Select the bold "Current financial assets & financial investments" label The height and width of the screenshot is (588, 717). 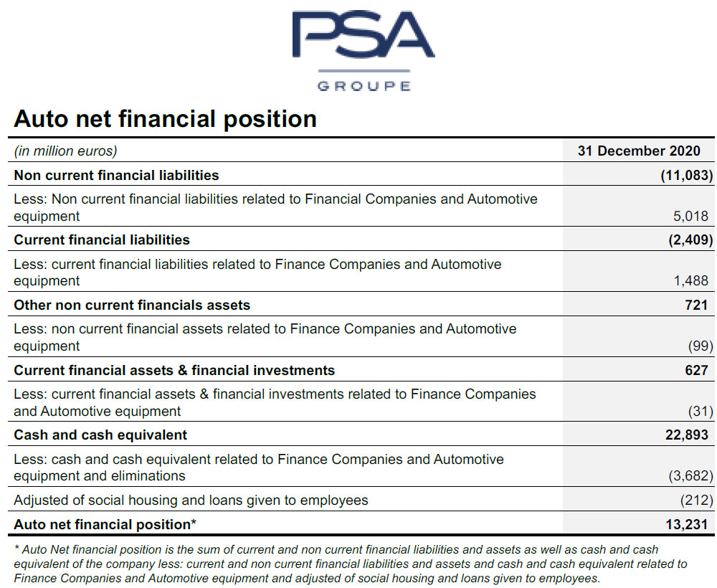coord(174,370)
